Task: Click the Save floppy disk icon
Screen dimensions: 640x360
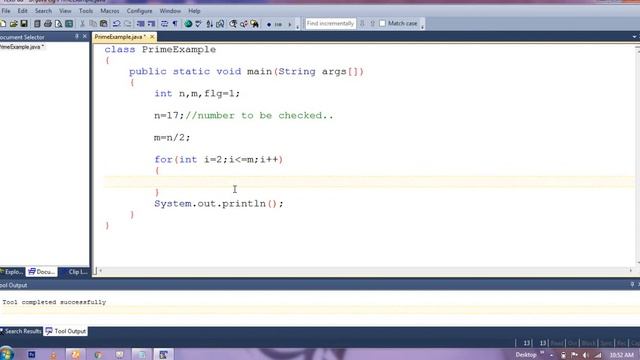Action: click(24, 24)
